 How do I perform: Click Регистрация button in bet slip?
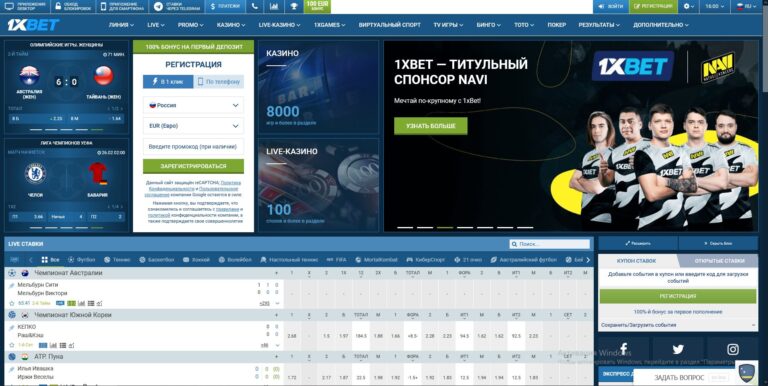678,296
